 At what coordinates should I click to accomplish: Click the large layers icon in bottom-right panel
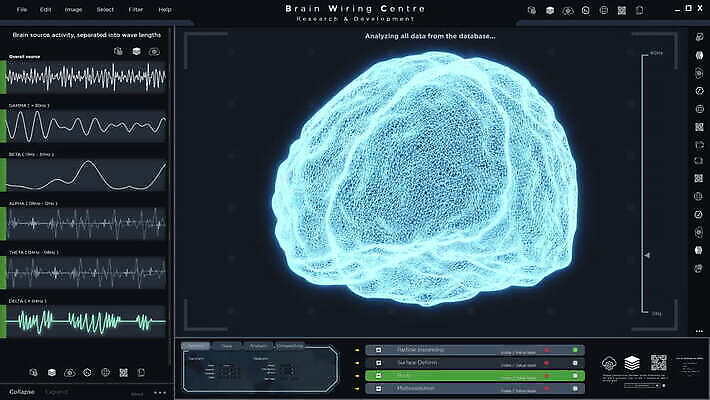pos(630,364)
